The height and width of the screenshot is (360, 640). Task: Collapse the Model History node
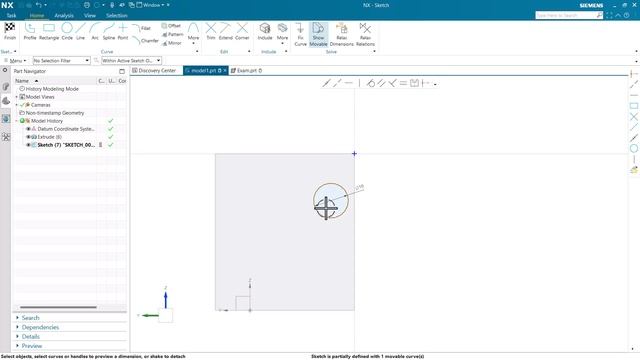[17, 121]
